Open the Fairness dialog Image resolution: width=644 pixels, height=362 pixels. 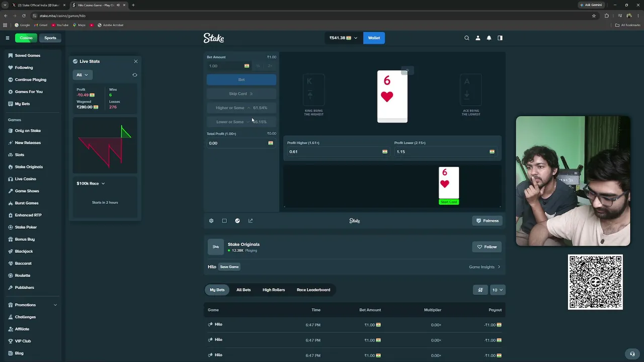pos(488,221)
